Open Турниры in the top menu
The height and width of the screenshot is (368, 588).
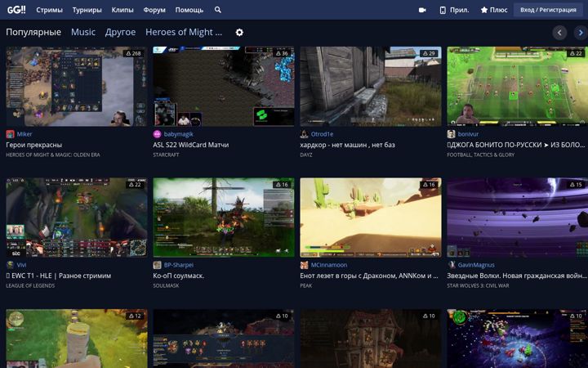[87, 10]
